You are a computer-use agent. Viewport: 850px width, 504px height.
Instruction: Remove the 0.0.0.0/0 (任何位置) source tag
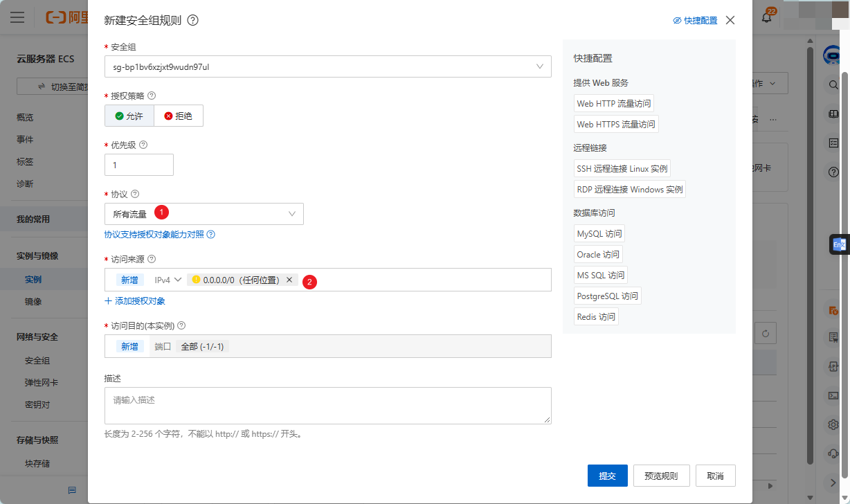click(289, 280)
